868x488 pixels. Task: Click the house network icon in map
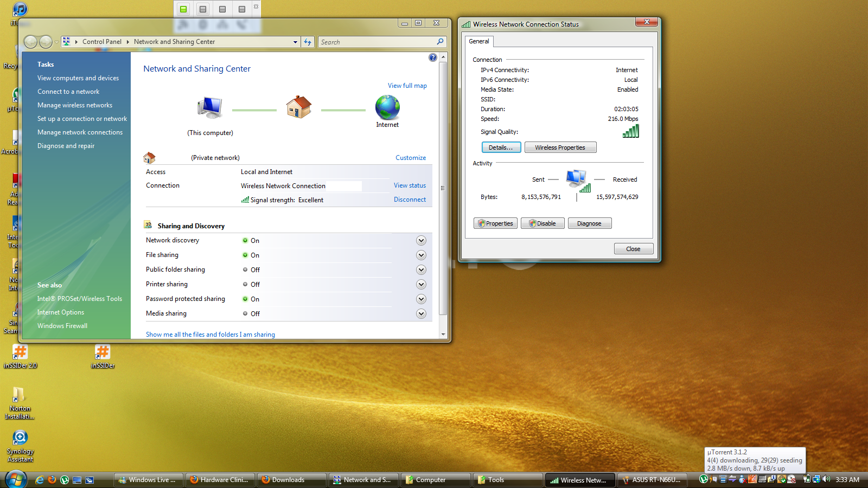(298, 107)
